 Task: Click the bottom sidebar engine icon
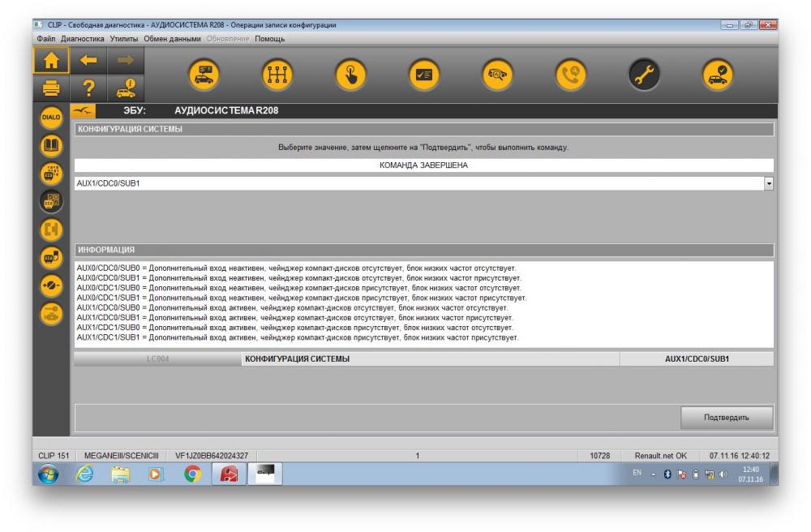[51, 314]
